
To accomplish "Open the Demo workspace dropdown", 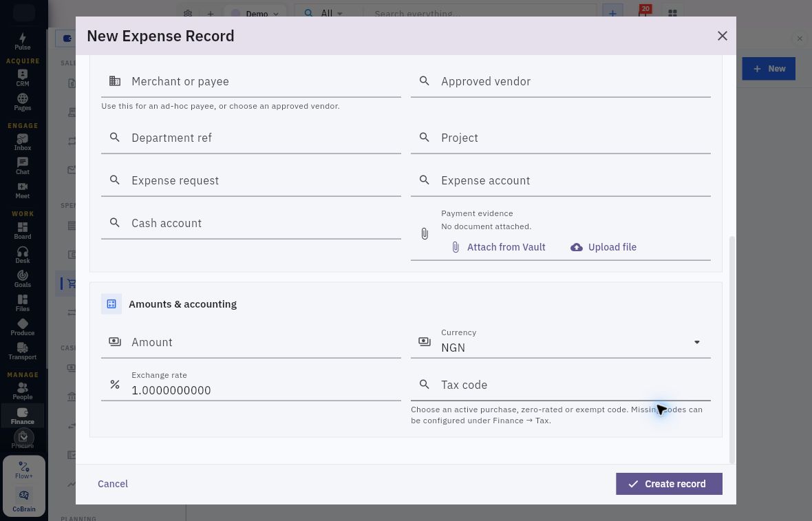I will (x=255, y=14).
